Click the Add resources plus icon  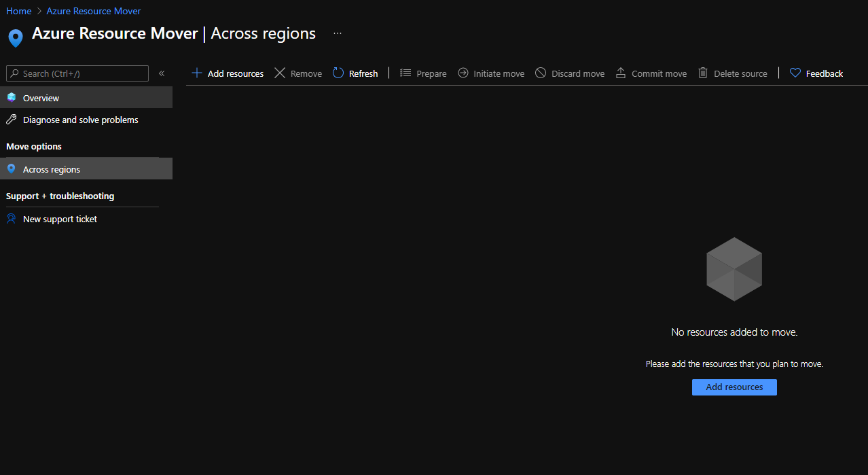(197, 73)
